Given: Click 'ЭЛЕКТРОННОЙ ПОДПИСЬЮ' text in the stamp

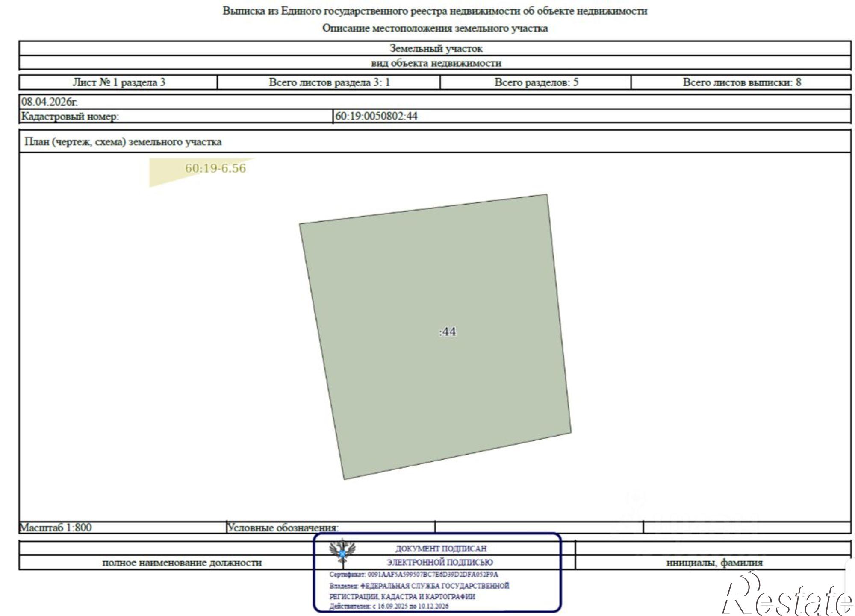Looking at the screenshot, I should (x=440, y=562).
